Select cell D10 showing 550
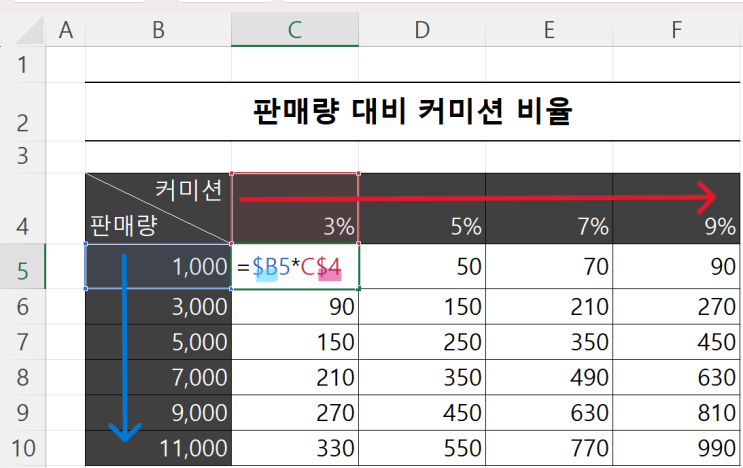This screenshot has height=468, width=743. (422, 448)
